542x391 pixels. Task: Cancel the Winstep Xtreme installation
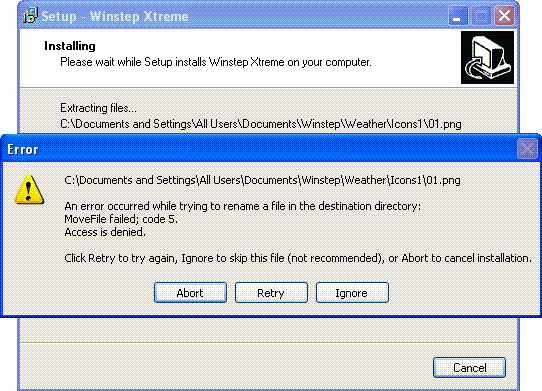point(469,367)
